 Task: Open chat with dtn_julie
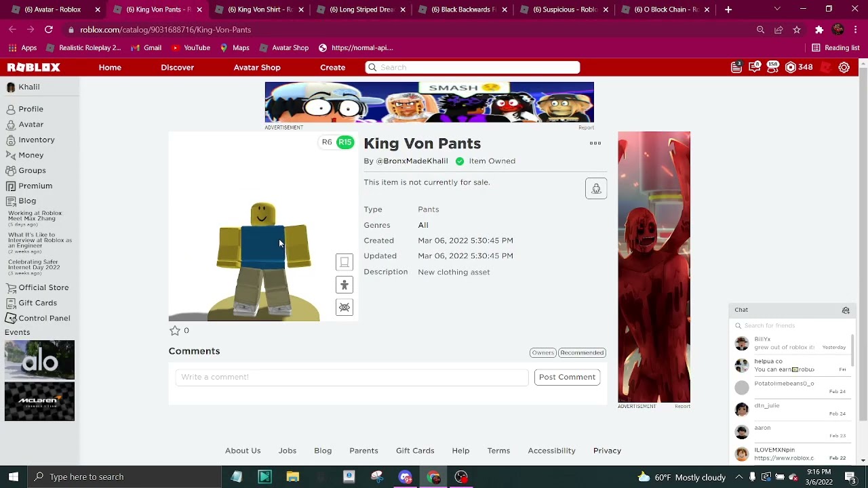[x=791, y=409]
